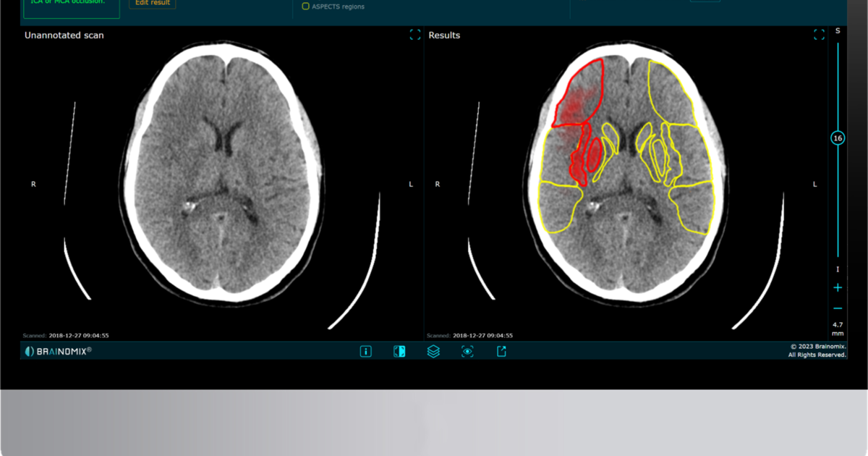Enable the ASPECTS regions checkbox
This screenshot has width=868, height=456.
point(306,7)
